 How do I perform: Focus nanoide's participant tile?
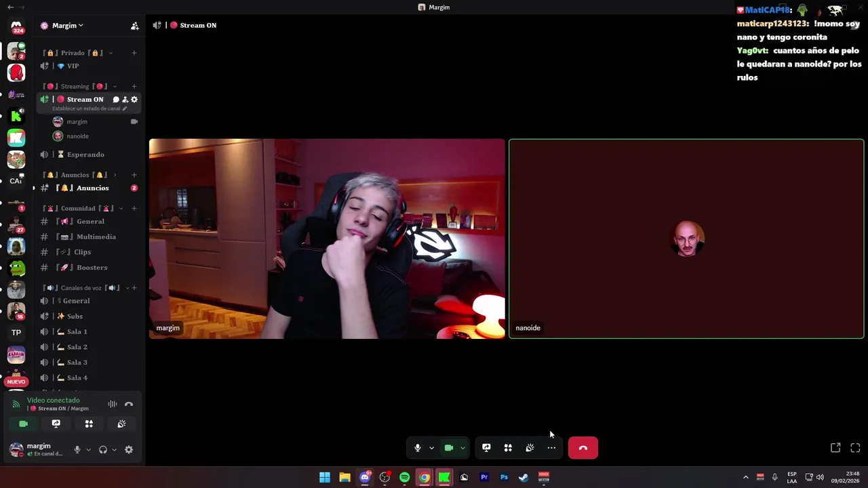686,239
